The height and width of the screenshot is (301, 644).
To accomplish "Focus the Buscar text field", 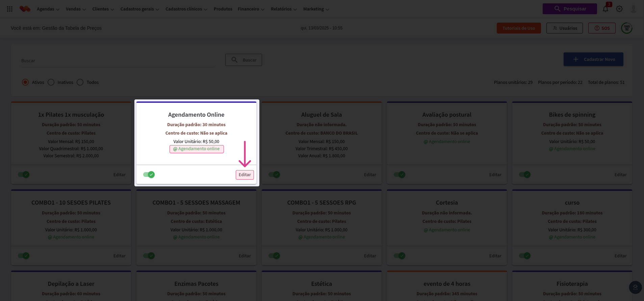I will (x=118, y=61).
